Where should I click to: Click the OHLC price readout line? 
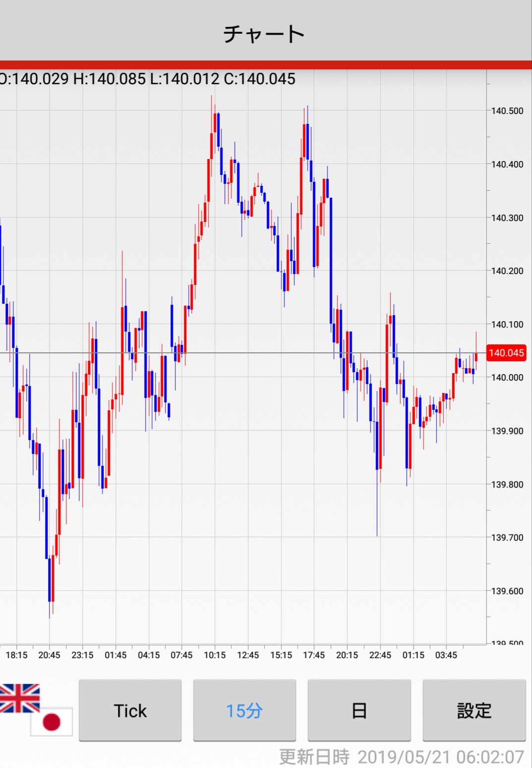[148, 79]
